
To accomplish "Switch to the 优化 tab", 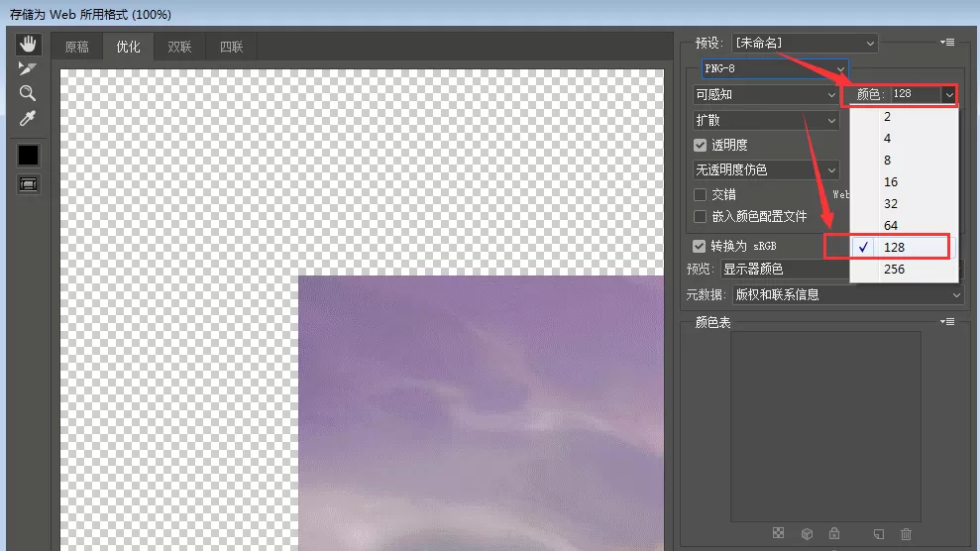I will (128, 47).
